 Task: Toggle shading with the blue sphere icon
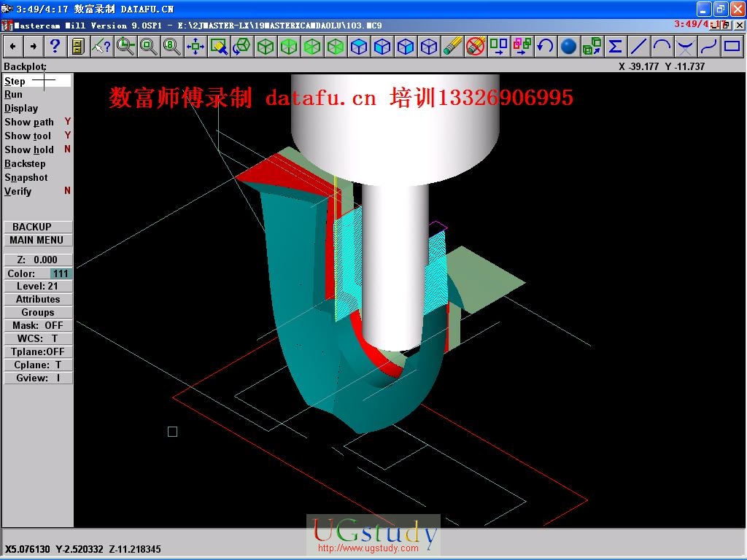pyautogui.click(x=569, y=46)
